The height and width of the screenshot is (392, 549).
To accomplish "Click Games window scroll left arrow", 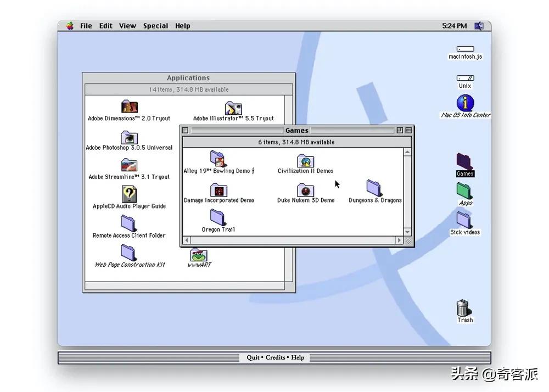I will tap(187, 240).
